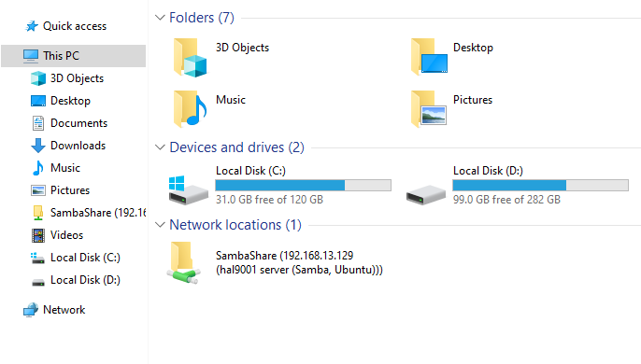The width and height of the screenshot is (641, 364).
Task: Select "Local Disk (D:)" label in sidebar
Action: [x=85, y=280]
